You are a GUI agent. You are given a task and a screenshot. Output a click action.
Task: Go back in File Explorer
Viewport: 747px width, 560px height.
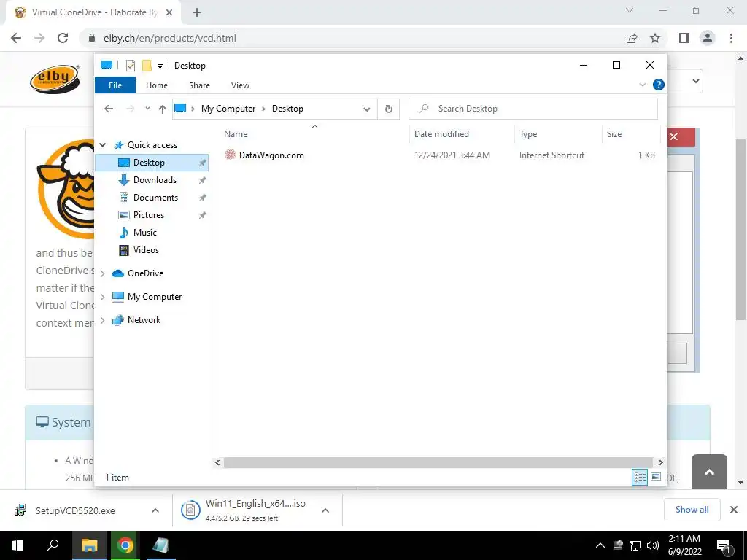(109, 109)
